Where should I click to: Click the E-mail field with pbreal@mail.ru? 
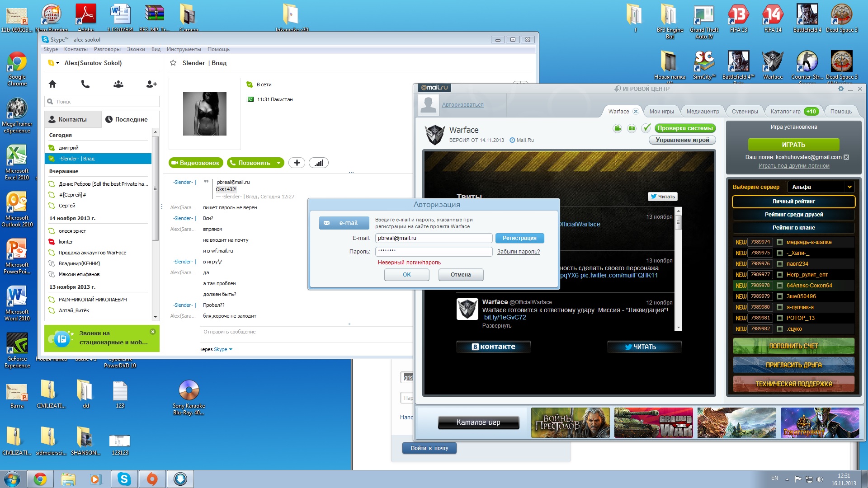click(x=434, y=238)
